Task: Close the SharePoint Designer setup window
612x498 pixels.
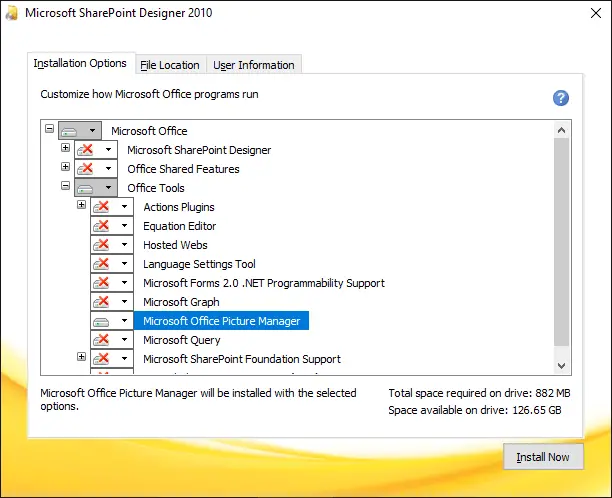Action: (x=596, y=13)
